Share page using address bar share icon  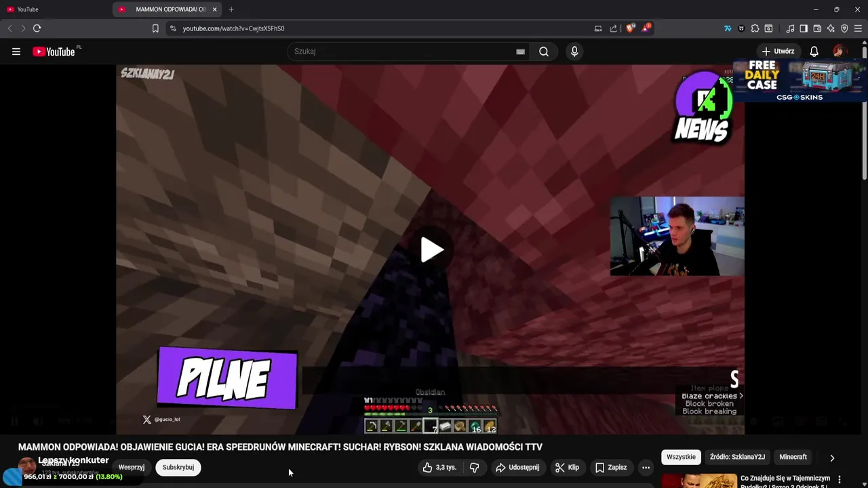(x=614, y=28)
